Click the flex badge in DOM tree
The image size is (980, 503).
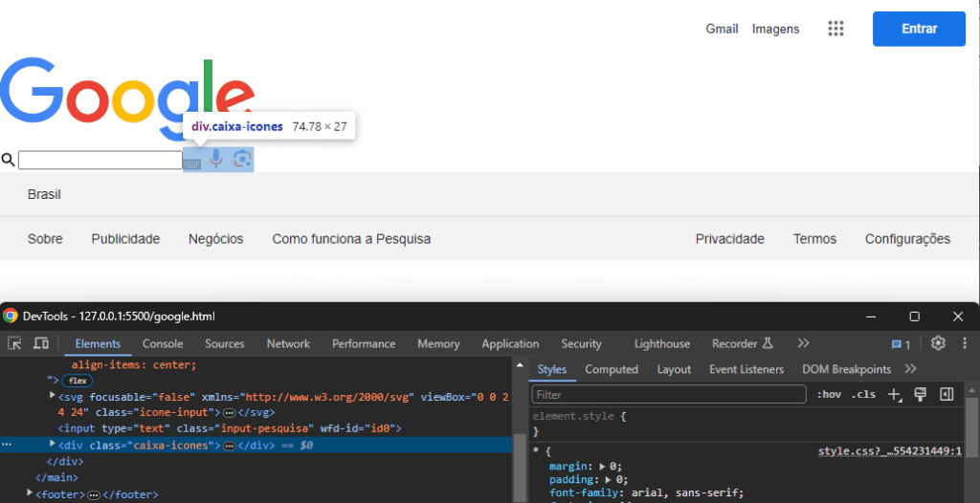78,381
